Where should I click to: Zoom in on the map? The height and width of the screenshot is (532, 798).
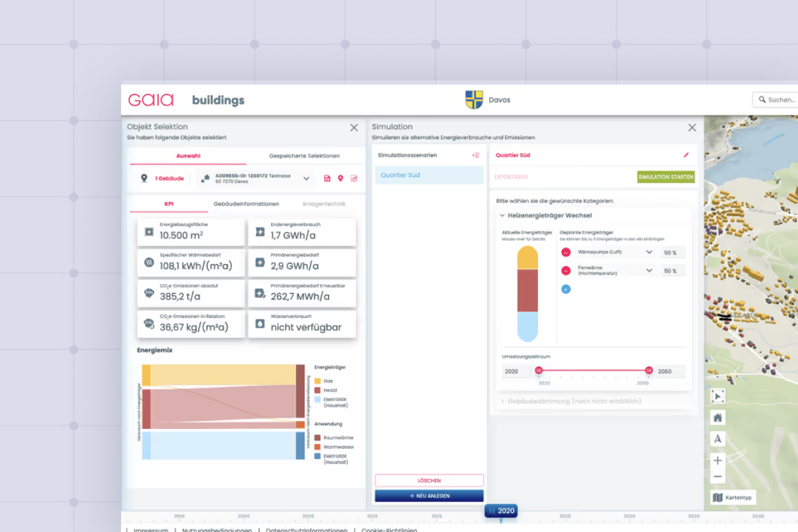(x=718, y=460)
